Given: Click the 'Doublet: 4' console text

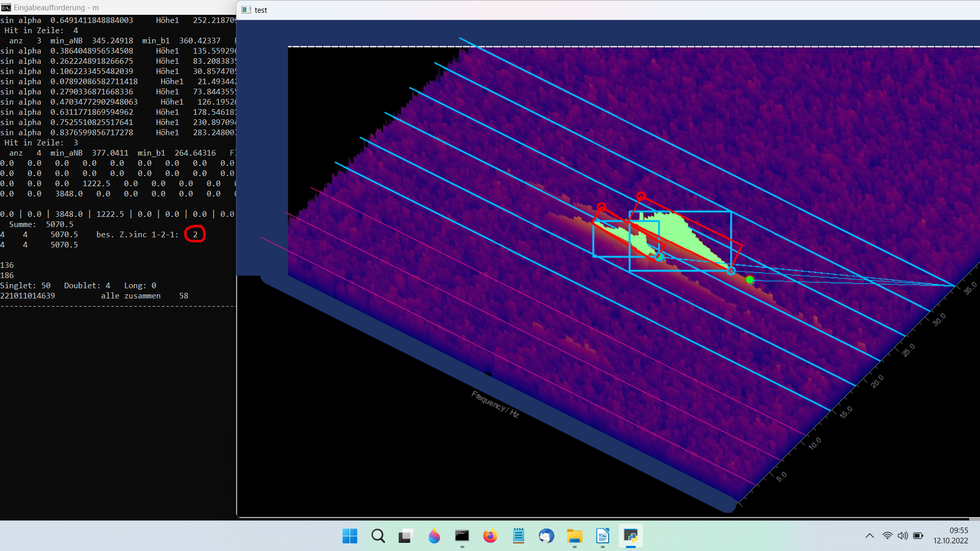Looking at the screenshot, I should click(87, 286).
